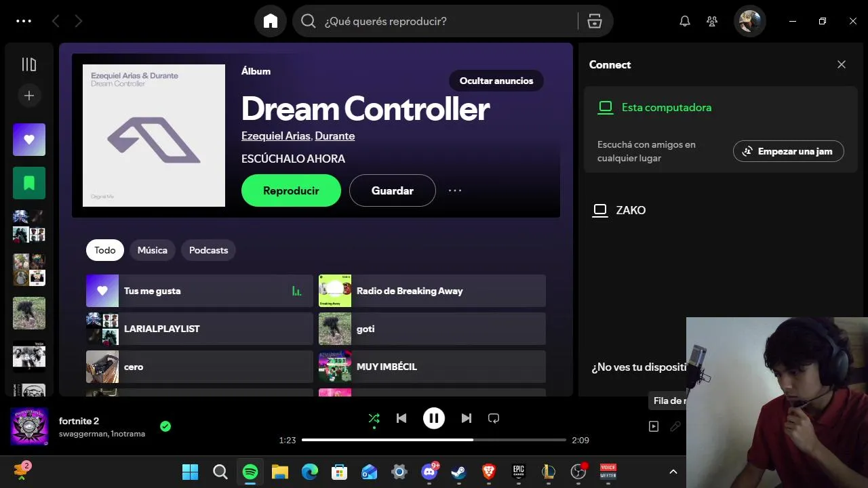
Task: Open Epic Games launcher from taskbar
Action: [519, 471]
